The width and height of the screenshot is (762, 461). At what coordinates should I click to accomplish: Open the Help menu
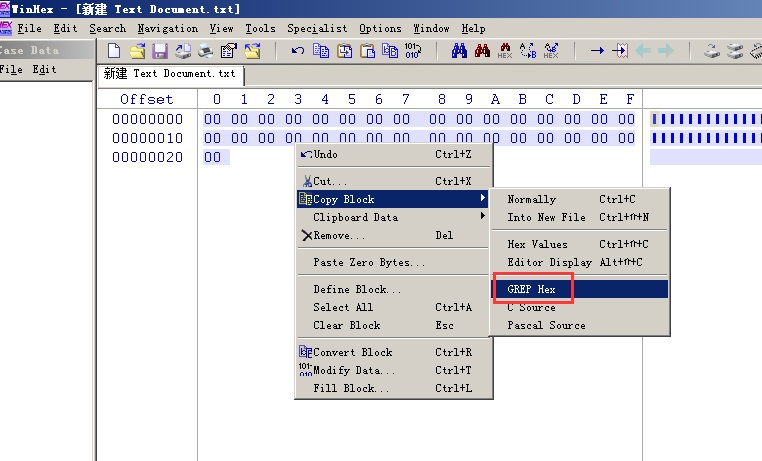(473, 29)
